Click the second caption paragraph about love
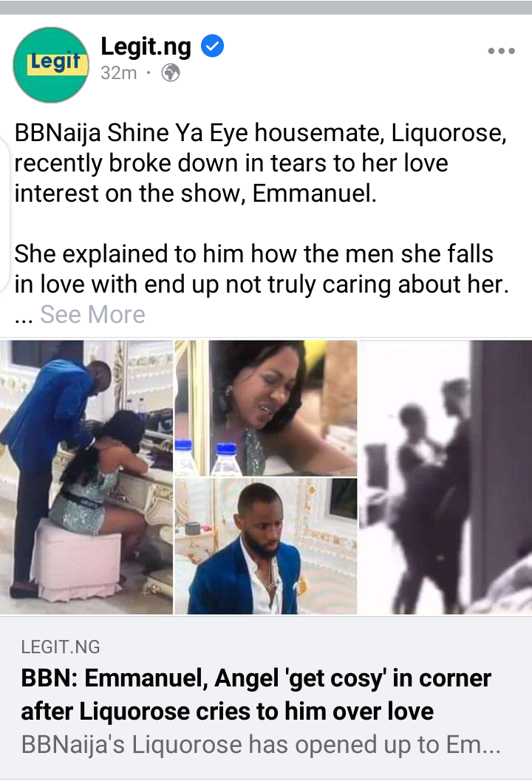532x784 pixels. pyautogui.click(x=262, y=269)
